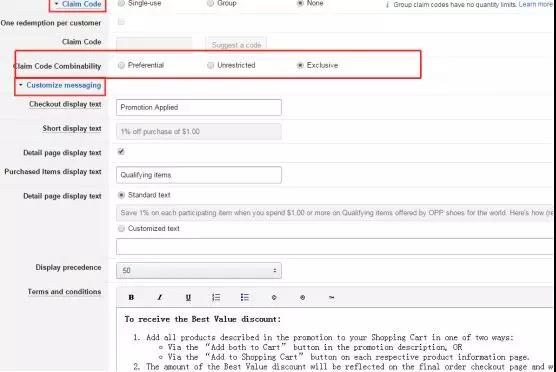
Task: Collapse the Customize messaging section
Action: [x=60, y=85]
